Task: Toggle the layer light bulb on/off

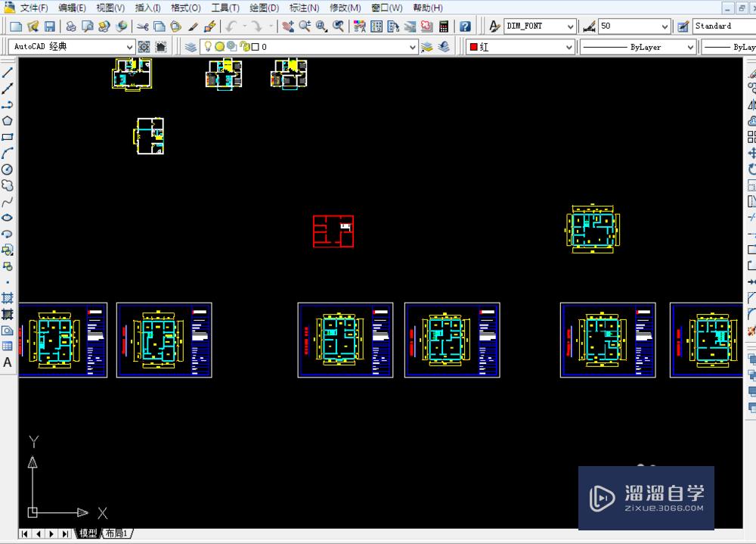Action: (x=208, y=46)
